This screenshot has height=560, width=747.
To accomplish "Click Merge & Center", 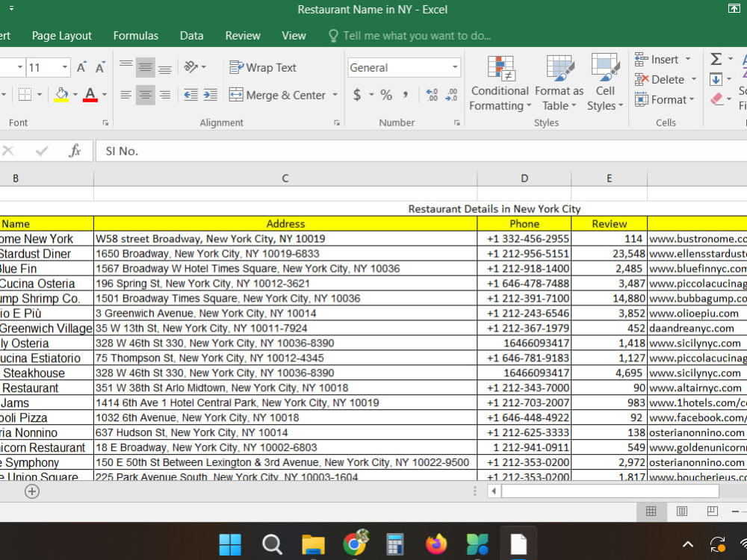I will (x=277, y=95).
